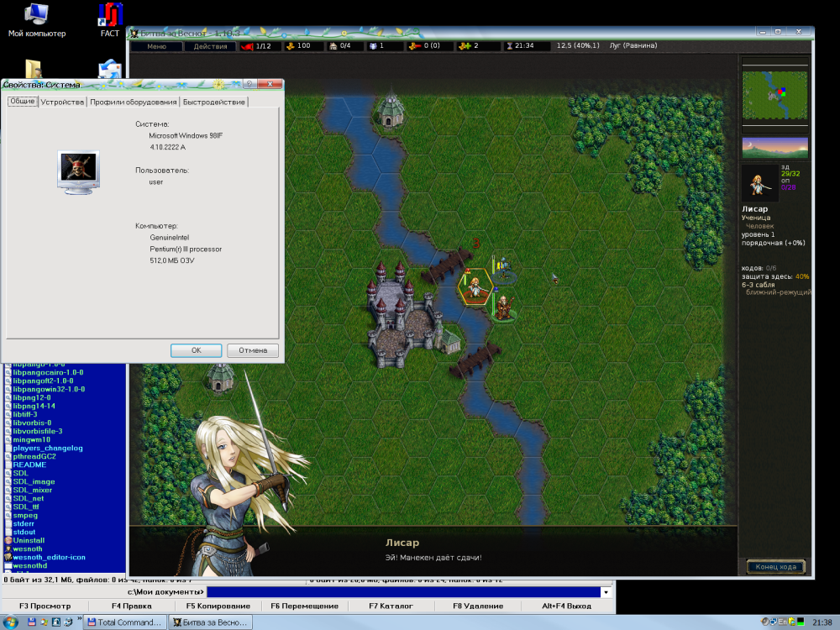This screenshot has height=630, width=840.
Task: Click the Конец хода end turn button
Action: click(x=775, y=566)
